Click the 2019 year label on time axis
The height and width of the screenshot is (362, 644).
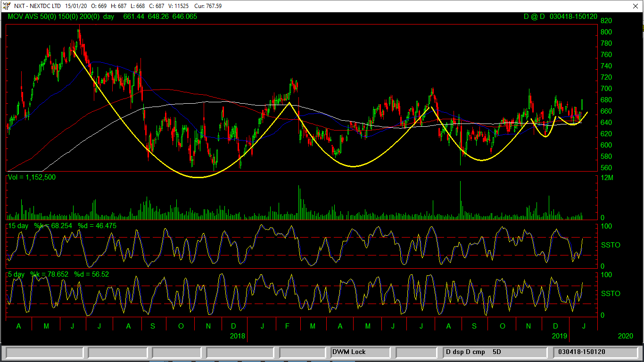pos(560,336)
